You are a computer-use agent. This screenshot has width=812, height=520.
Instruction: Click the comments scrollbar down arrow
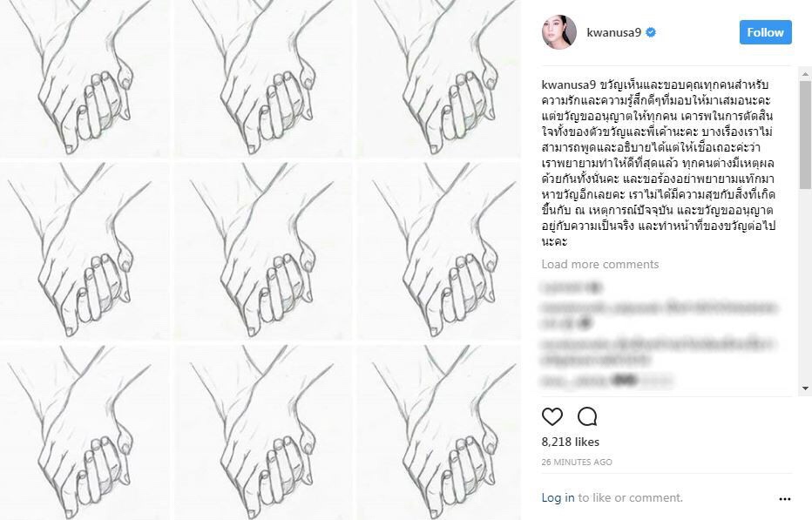coord(805,388)
